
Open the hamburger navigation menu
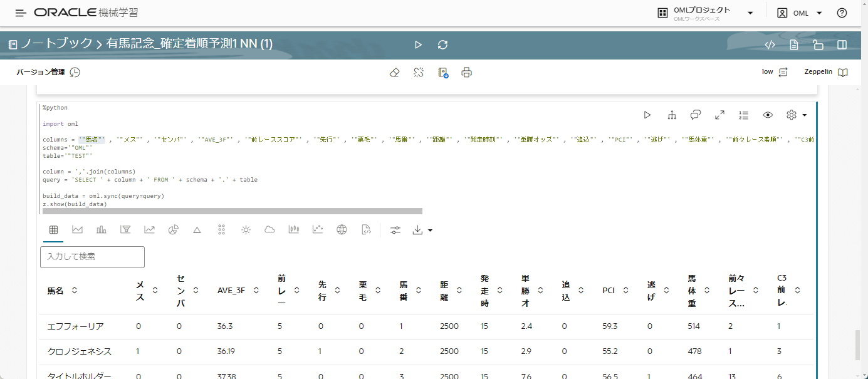tap(21, 13)
